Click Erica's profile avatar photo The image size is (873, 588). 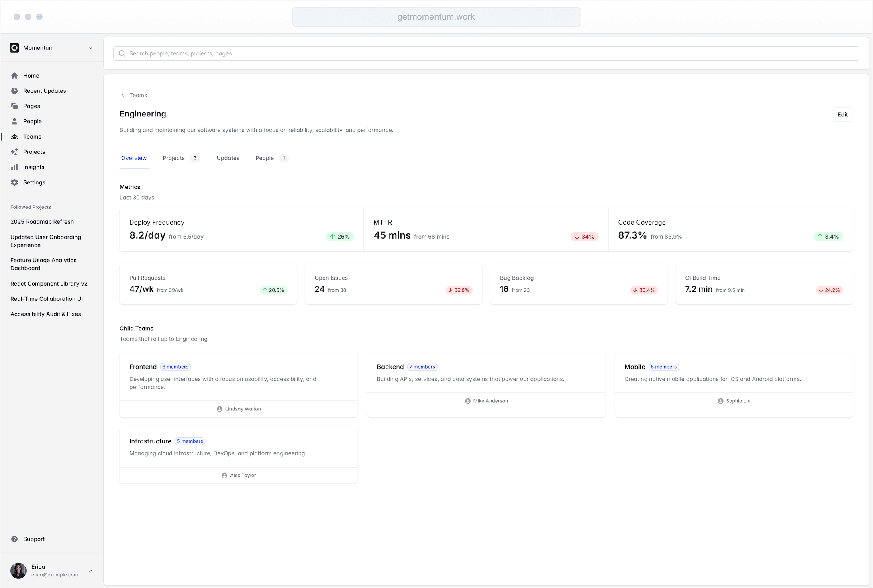tap(18, 570)
